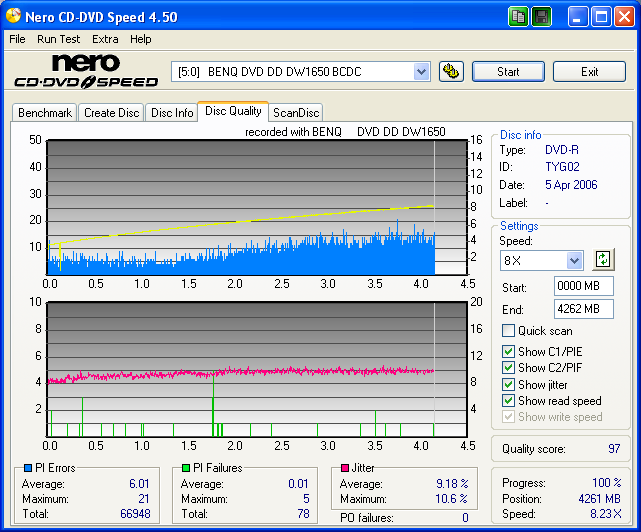Viewport: 641px width, 532px height.
Task: Select the Disc Quality tab
Action: point(233,111)
